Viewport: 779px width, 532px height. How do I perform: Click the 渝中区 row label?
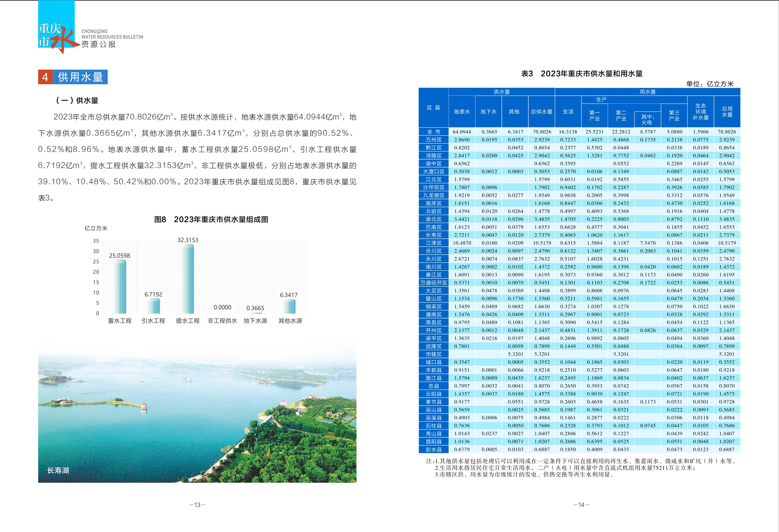click(x=433, y=164)
